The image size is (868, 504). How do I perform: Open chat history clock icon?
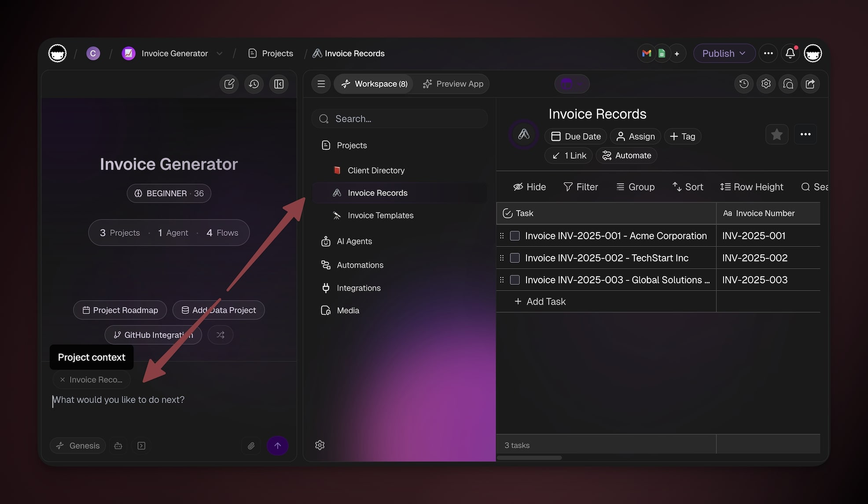pos(254,84)
